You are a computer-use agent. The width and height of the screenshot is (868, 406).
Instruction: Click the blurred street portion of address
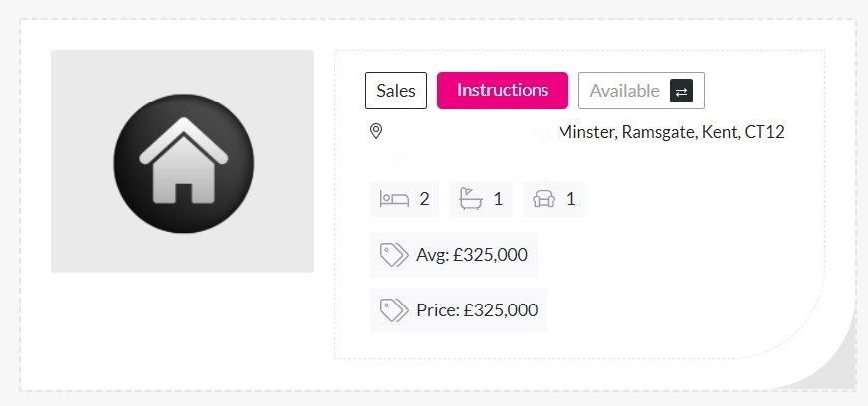(x=472, y=132)
